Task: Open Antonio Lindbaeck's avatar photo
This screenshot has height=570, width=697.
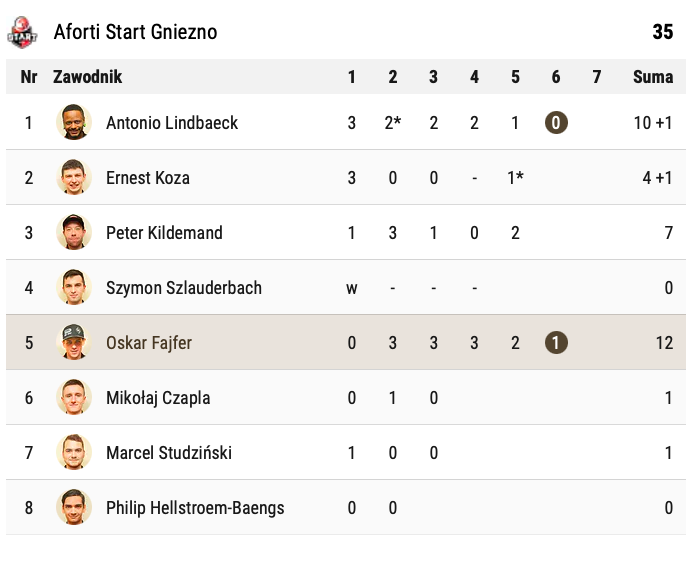Action: pos(74,123)
